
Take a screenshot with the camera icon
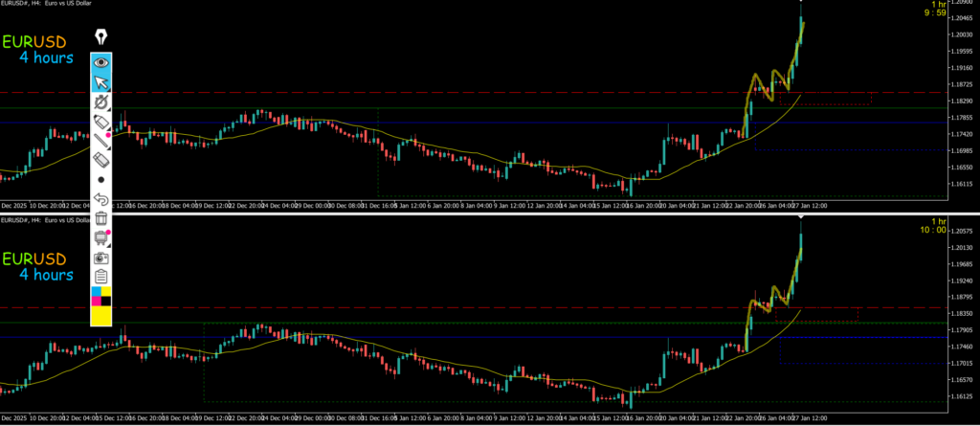(101, 258)
